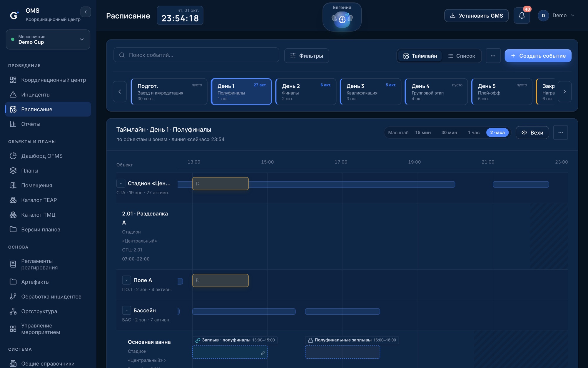The height and width of the screenshot is (368, 588).
Task: Select День 4 Групповой этап card
Action: (436, 92)
